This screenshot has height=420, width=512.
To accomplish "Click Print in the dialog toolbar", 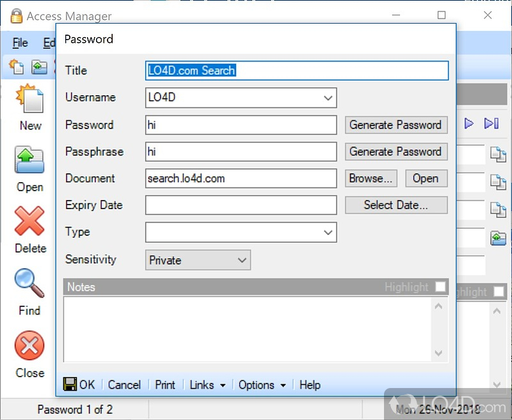I will (165, 385).
